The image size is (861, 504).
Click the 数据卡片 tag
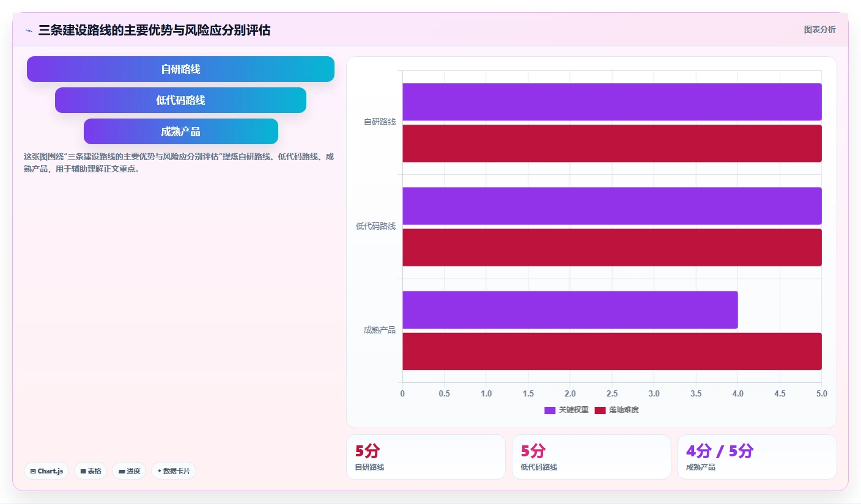tap(174, 471)
